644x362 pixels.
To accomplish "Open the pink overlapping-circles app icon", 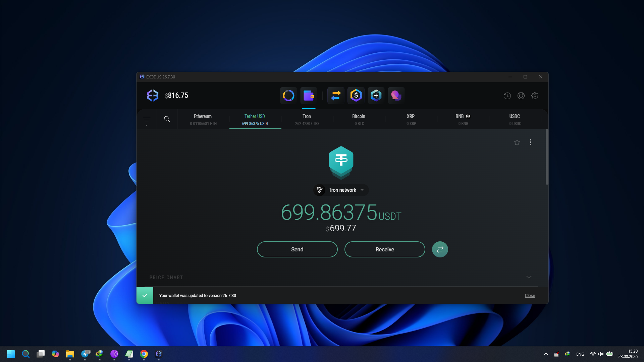I will (396, 96).
